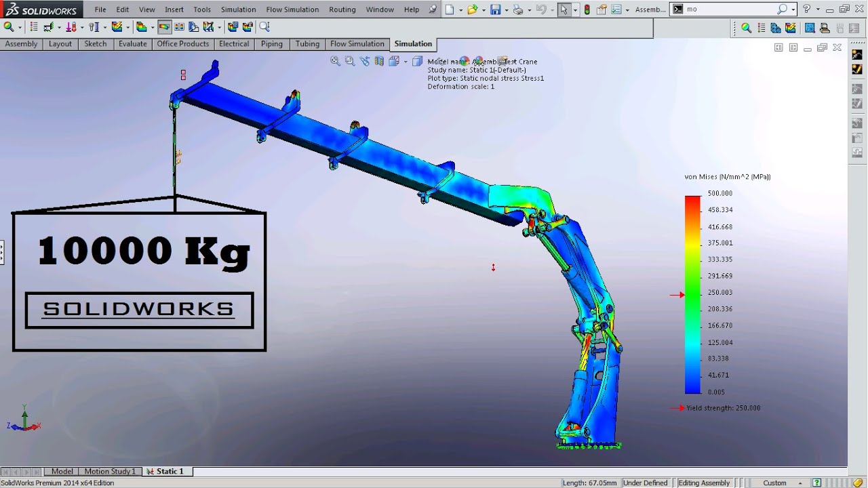Switch to the Motion Study 1 tab

tap(110, 471)
